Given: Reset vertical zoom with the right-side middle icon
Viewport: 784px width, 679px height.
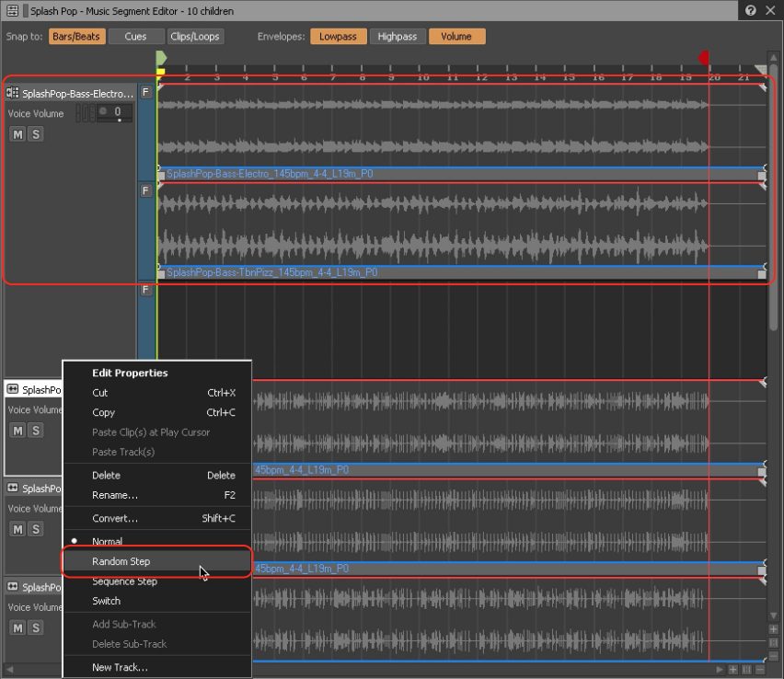Looking at the screenshot, I should [x=774, y=642].
